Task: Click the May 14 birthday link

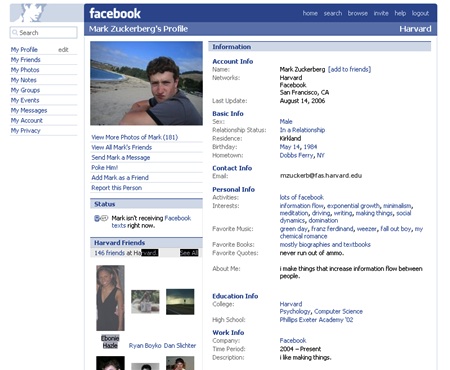Action: (x=290, y=147)
